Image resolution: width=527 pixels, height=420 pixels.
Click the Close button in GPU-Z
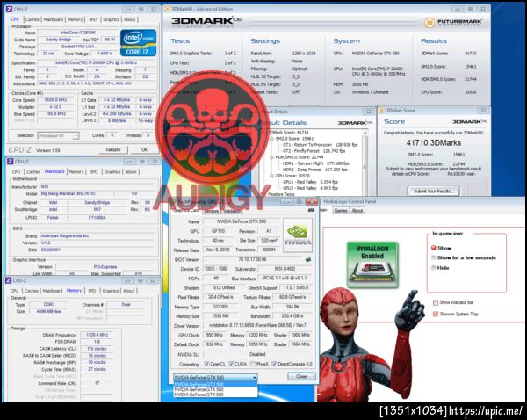pyautogui.click(x=301, y=376)
